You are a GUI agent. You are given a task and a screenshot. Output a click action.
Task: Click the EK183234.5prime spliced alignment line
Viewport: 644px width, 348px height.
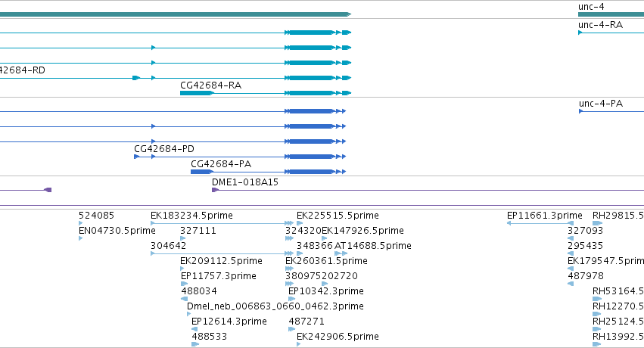(x=222, y=223)
